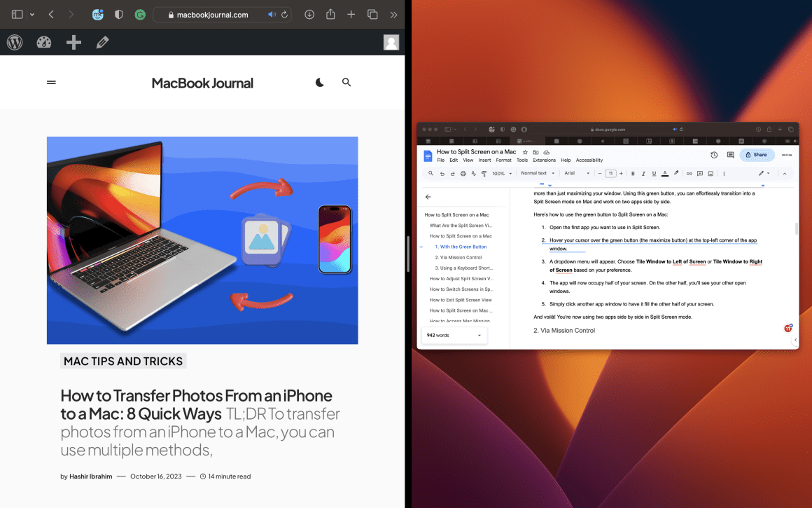Screen dimensions: 812x508
Task: Toggle underline formatting
Action: click(654, 173)
